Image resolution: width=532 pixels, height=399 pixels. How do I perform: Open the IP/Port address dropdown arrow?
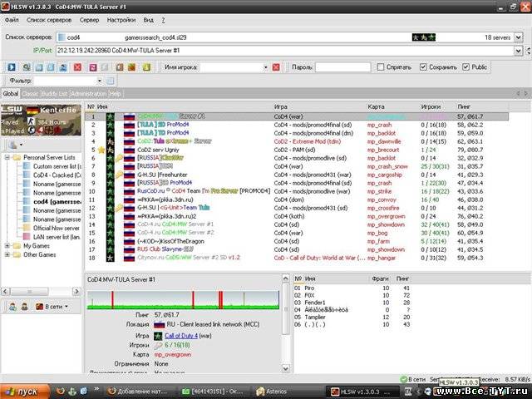519,51
